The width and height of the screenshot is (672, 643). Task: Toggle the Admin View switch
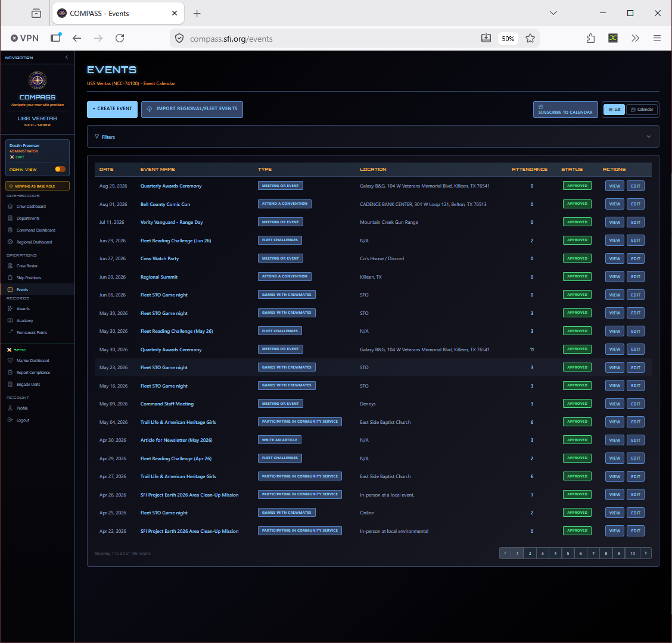click(60, 169)
